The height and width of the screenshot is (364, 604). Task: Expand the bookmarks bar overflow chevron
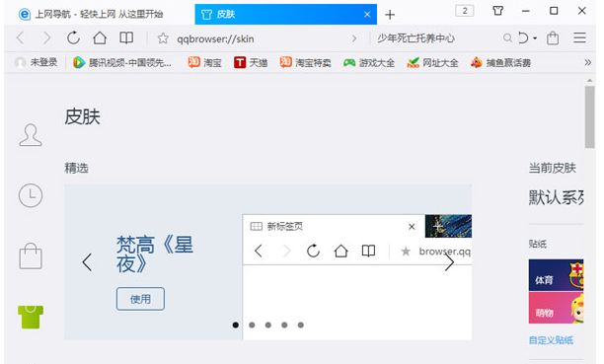(587, 62)
